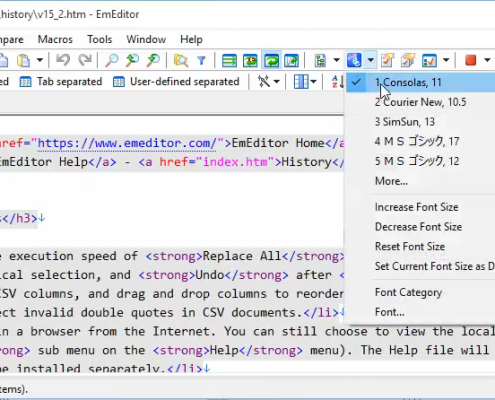The image size is (495, 400).
Task: Click the Find in Files icon
Action: (x=181, y=61)
